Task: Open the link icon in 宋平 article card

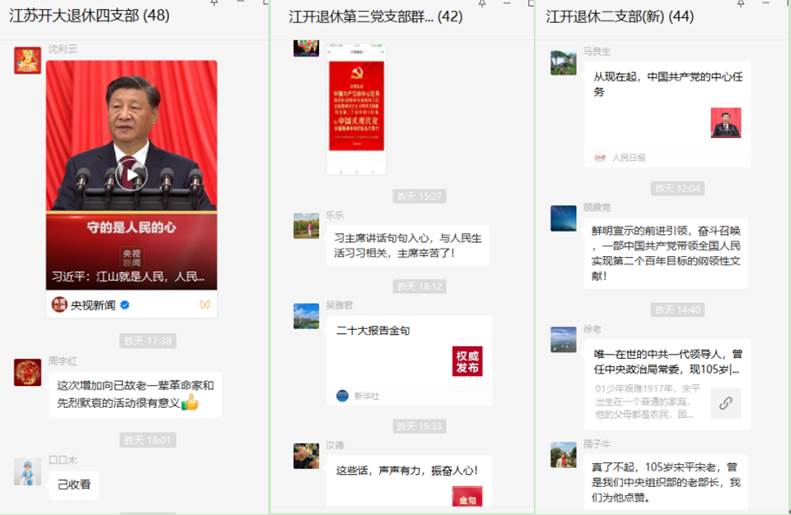Action: coord(725,403)
